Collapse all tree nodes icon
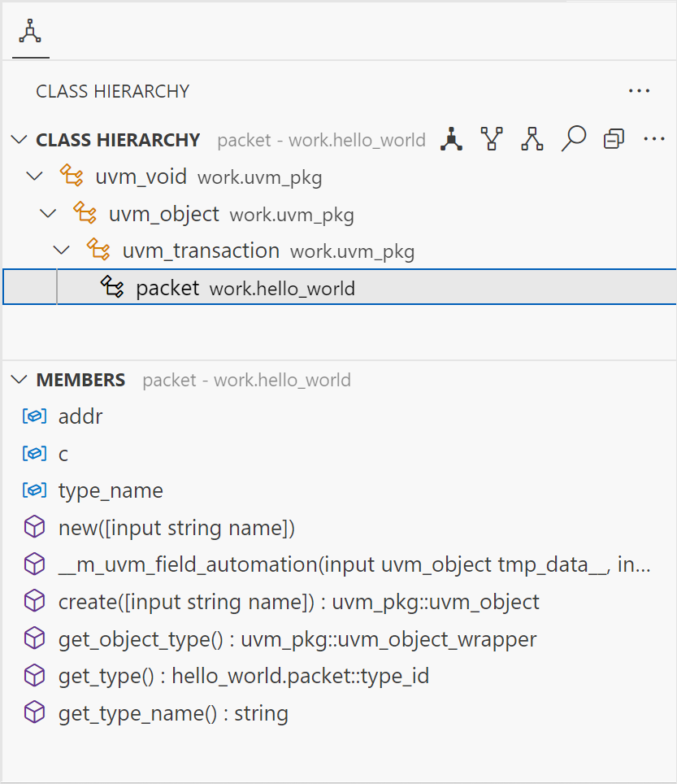This screenshot has height=784, width=677. (x=614, y=140)
